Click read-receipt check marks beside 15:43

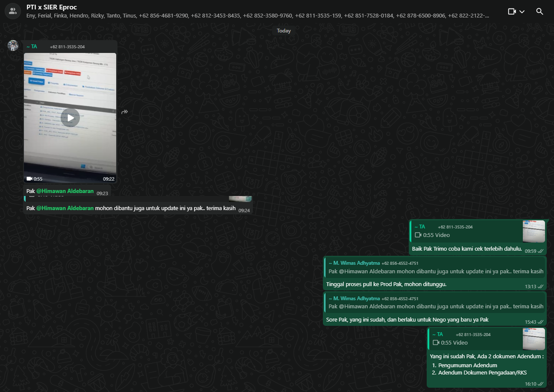coord(541,322)
